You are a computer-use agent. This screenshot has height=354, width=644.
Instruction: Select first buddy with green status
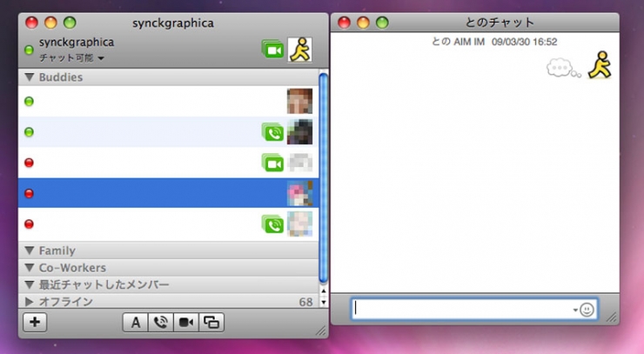tap(168, 101)
